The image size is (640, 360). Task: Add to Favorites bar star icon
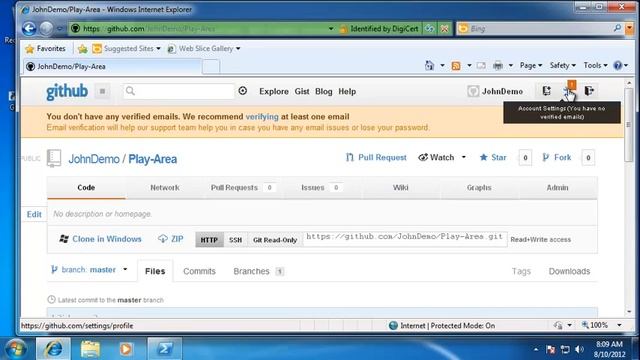[82, 49]
